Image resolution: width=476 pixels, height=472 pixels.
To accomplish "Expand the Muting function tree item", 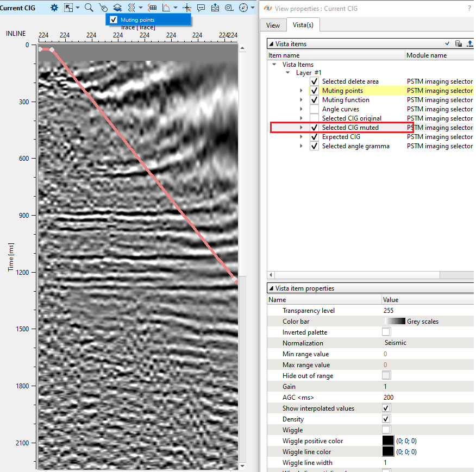I will 302,100.
